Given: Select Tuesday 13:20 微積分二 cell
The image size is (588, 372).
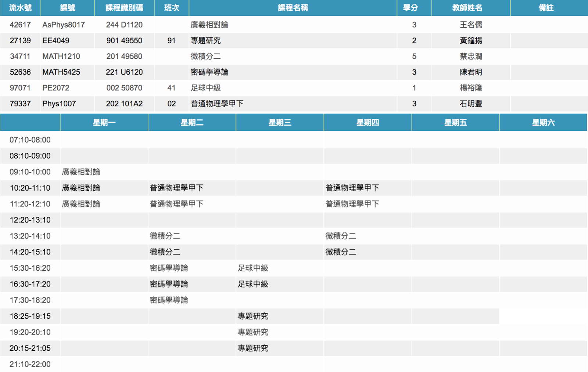Looking at the screenshot, I should point(165,236).
